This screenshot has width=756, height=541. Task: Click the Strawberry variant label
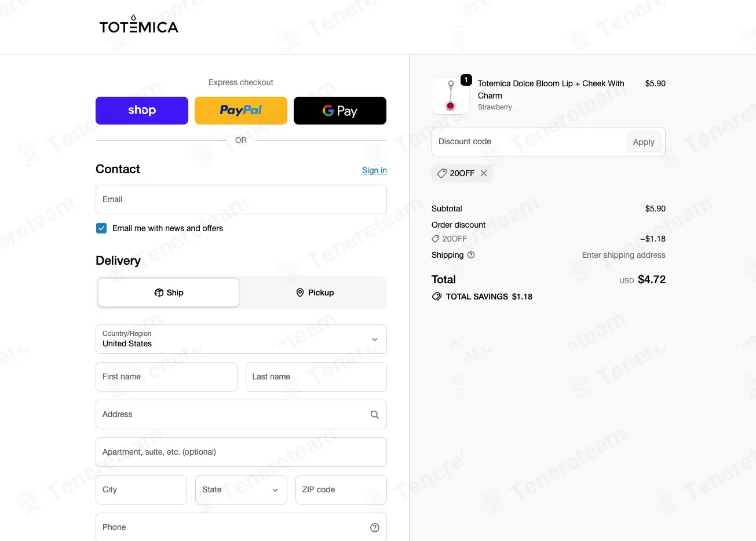pos(495,107)
